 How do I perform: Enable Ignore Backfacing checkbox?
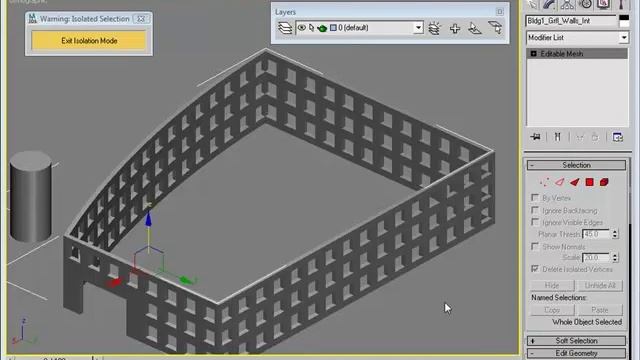[535, 210]
